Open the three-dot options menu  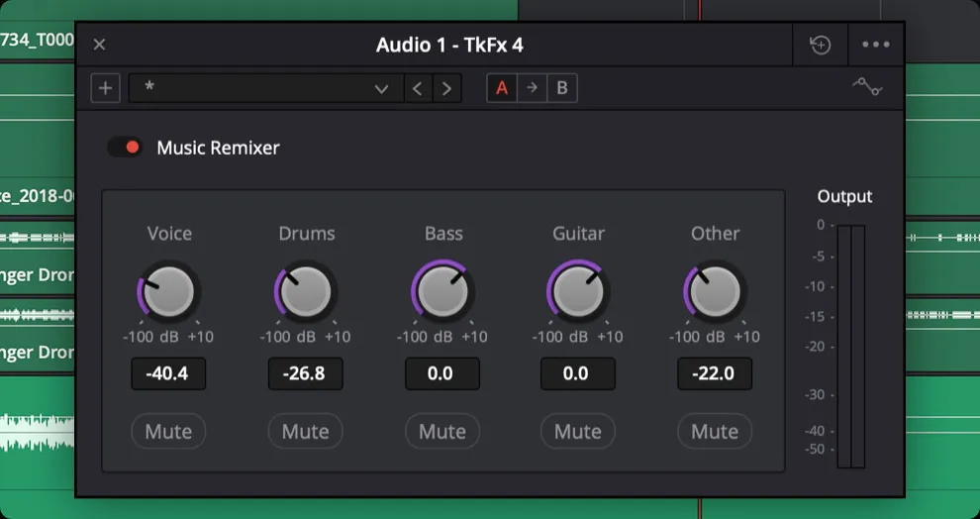(876, 45)
